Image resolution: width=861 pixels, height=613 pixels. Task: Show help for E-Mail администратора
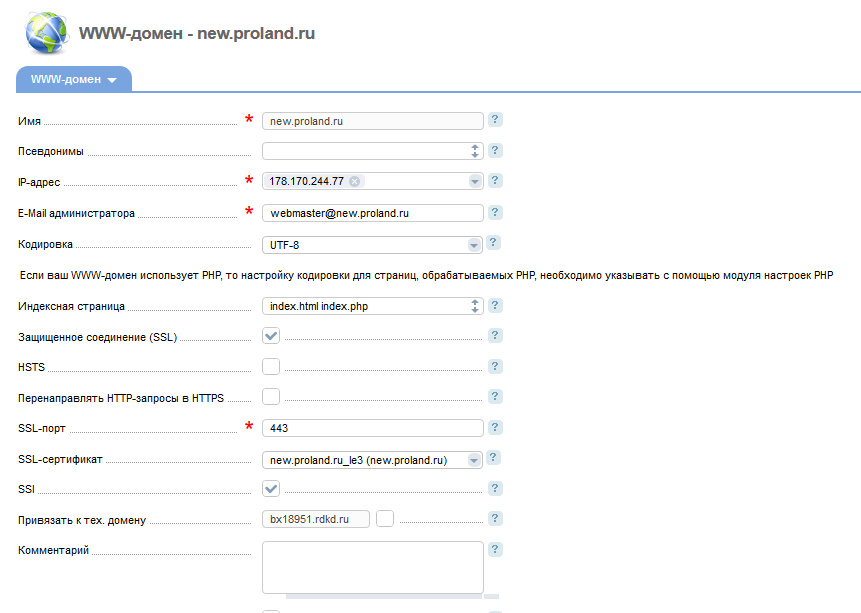pyautogui.click(x=495, y=213)
